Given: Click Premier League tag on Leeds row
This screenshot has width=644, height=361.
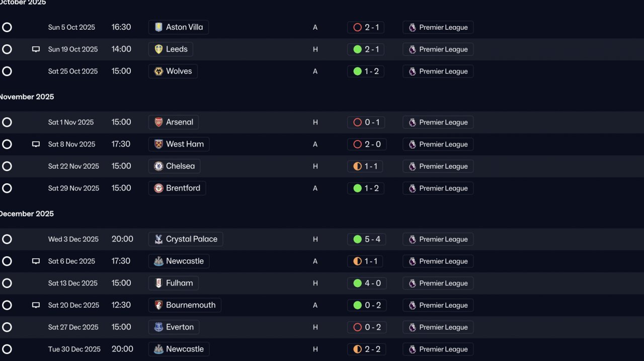Looking at the screenshot, I should tap(438, 49).
